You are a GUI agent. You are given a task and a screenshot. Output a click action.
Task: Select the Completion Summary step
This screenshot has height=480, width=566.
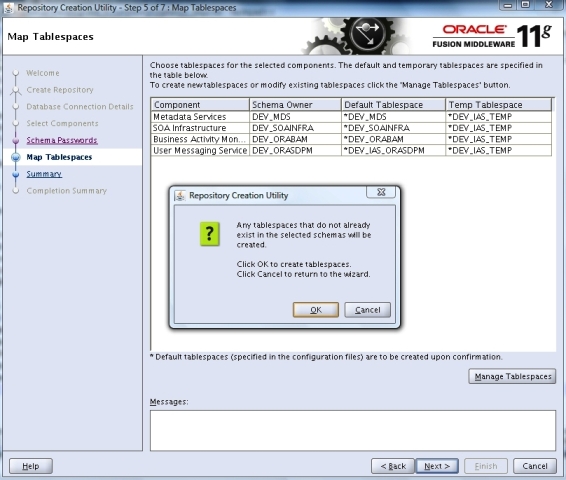pyautogui.click(x=66, y=191)
